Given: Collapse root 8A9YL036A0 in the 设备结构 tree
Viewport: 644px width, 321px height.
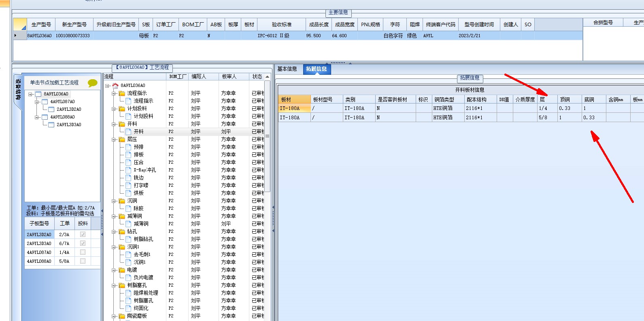Looking at the screenshot, I should [x=30, y=94].
